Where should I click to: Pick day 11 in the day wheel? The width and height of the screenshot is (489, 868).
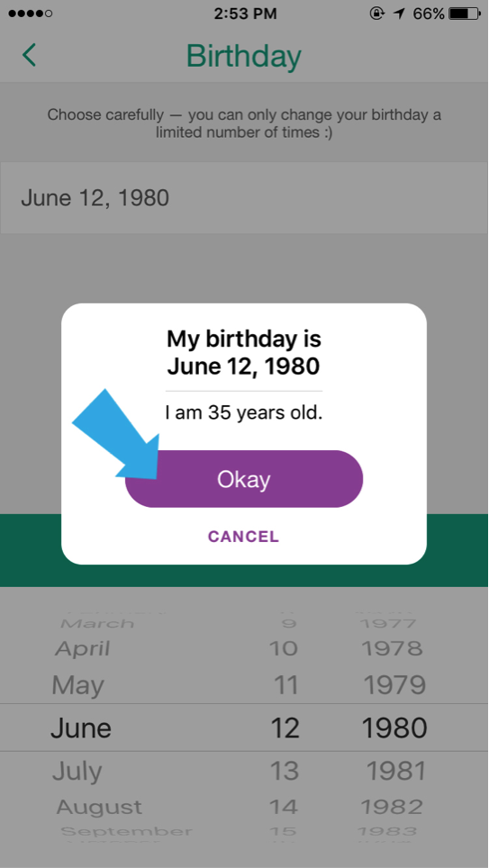coord(286,686)
